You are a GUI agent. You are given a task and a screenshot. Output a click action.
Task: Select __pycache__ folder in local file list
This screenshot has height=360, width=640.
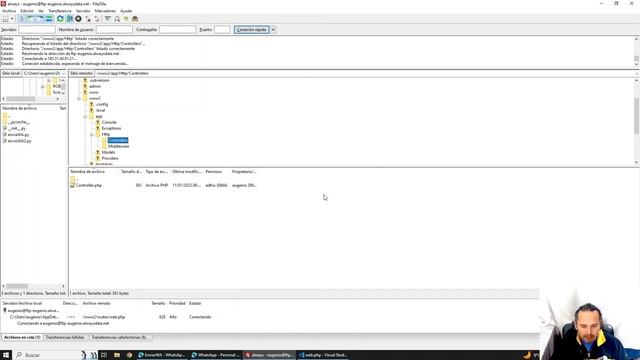18,122
